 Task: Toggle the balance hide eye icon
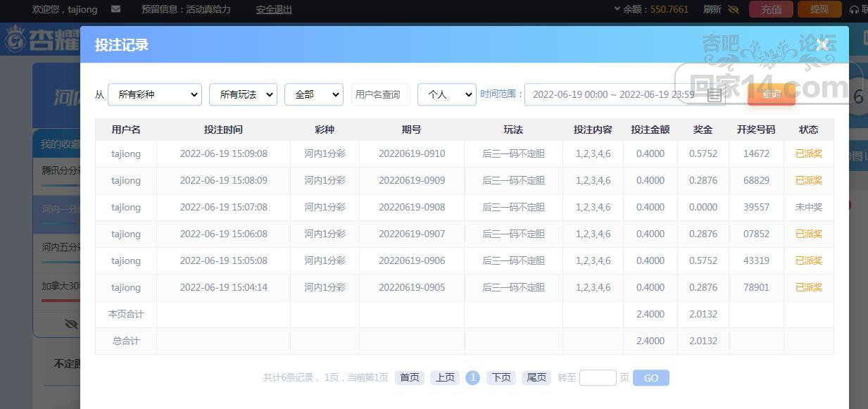[x=734, y=10]
